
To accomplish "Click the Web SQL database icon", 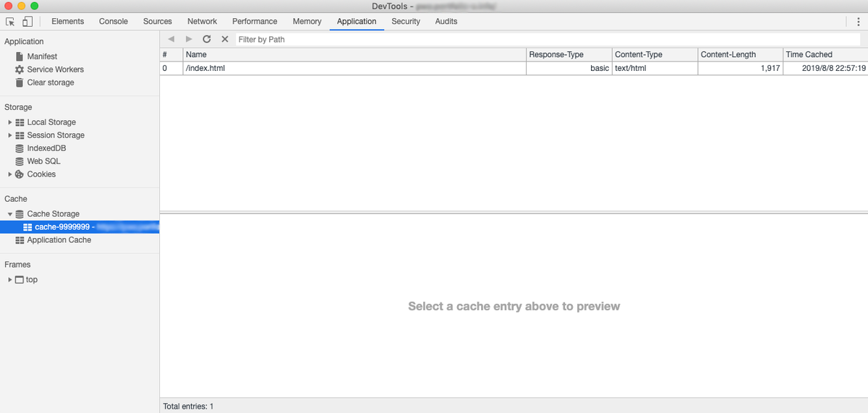I will (20, 161).
